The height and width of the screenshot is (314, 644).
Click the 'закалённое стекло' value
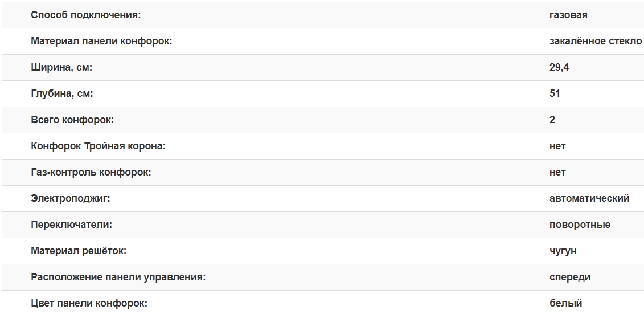click(596, 42)
